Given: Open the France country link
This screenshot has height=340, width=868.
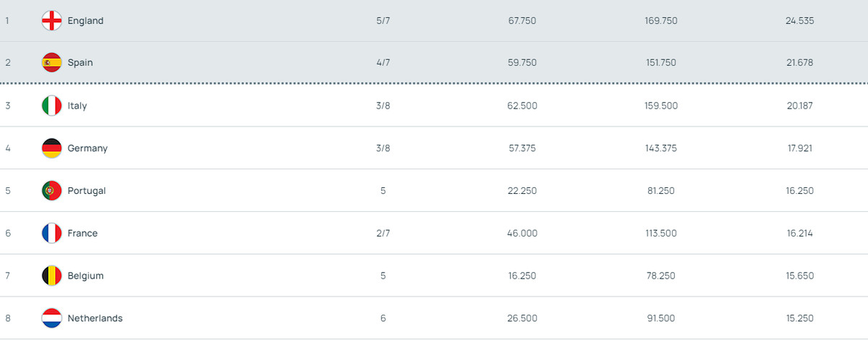Looking at the screenshot, I should pyautogui.click(x=82, y=234).
